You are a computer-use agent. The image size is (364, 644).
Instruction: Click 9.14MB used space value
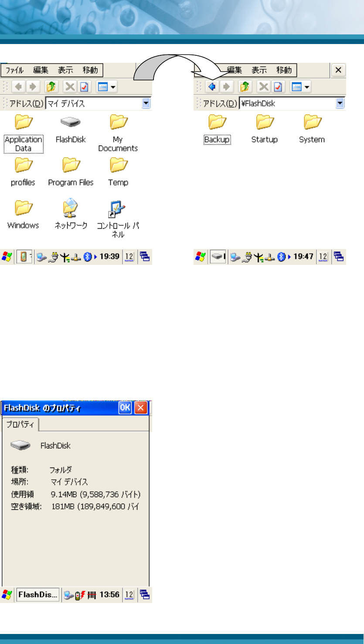(96, 495)
